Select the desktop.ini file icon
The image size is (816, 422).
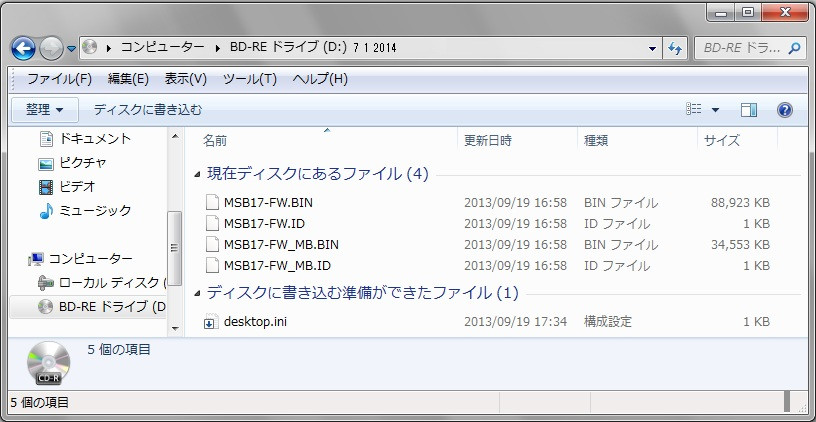[211, 322]
